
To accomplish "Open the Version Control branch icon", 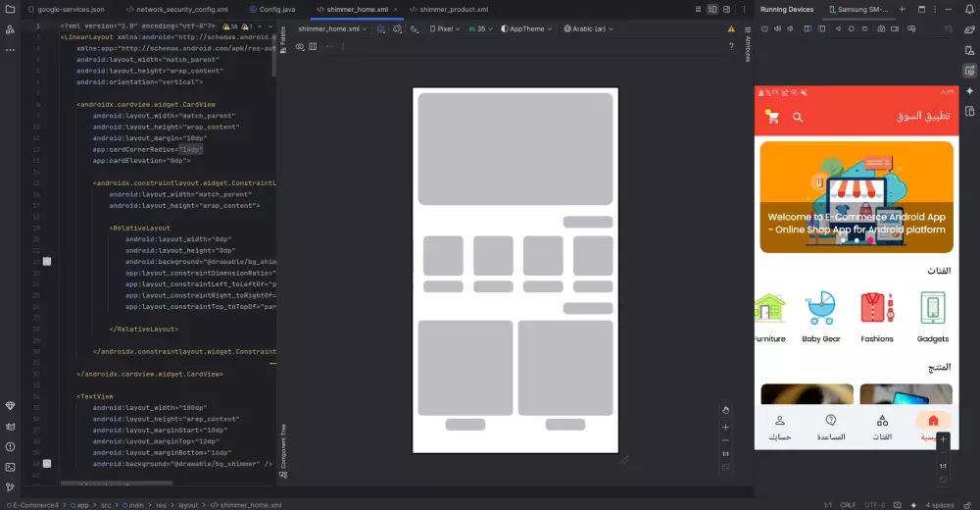I will tap(10, 486).
